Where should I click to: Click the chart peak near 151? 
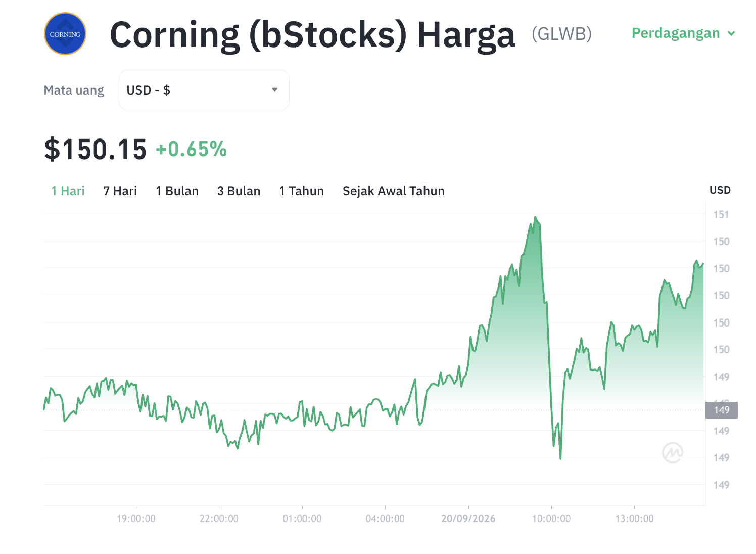click(535, 217)
